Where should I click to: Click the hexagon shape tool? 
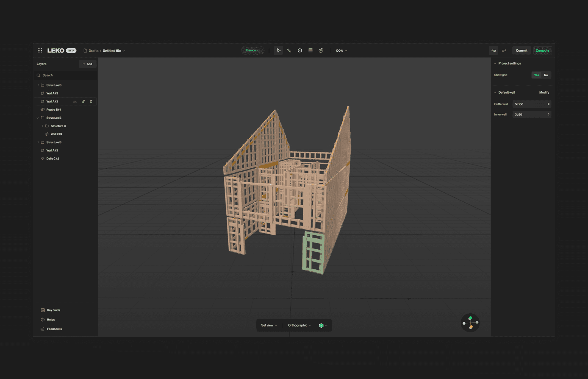(x=300, y=51)
